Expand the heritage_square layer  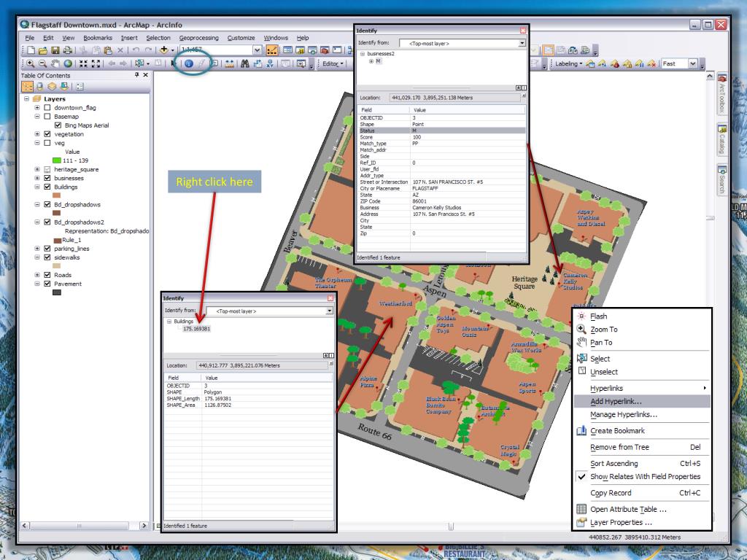coord(37,169)
